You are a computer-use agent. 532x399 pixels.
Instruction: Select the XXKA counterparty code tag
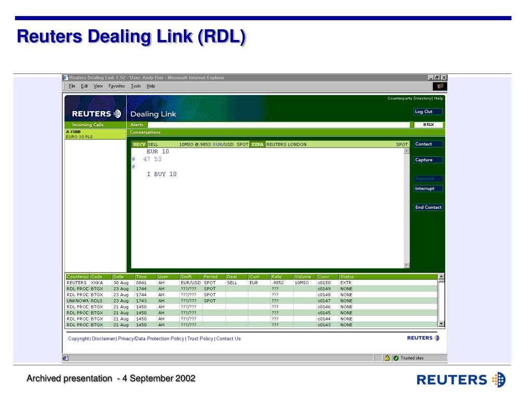(x=257, y=144)
